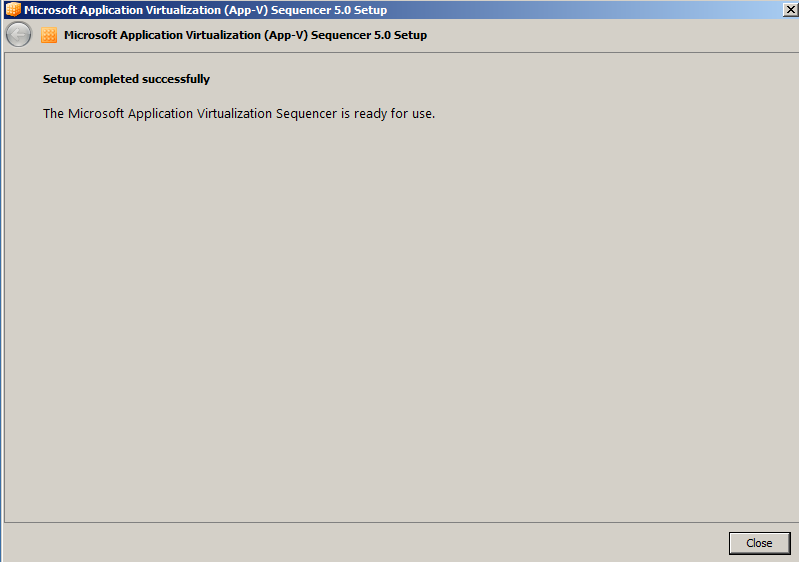
Task: Click the back arrow button
Action: tap(19, 35)
